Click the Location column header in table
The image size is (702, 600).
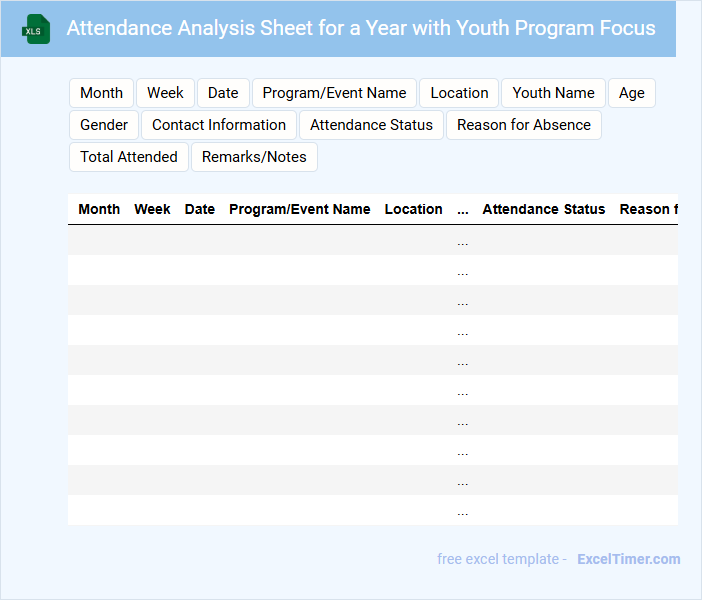point(413,209)
